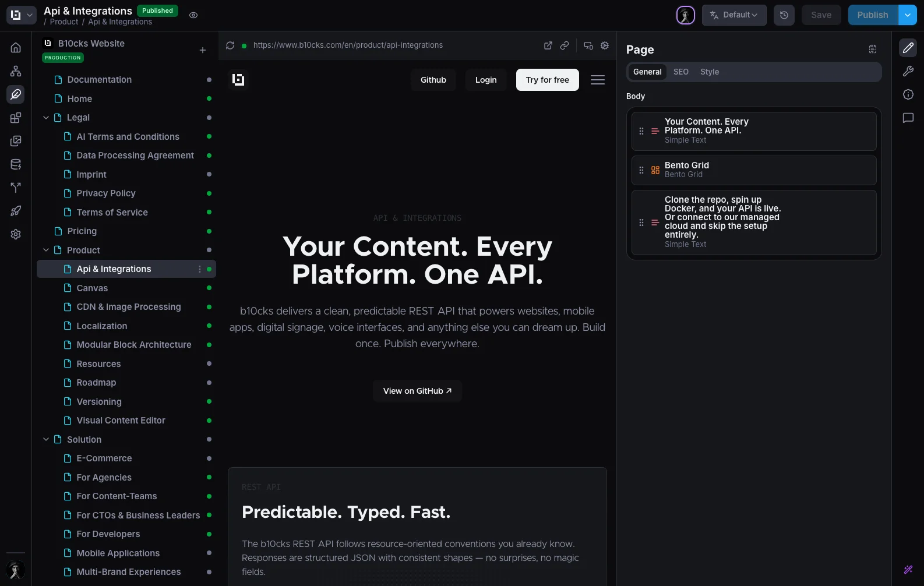Click drag handle of Bento Grid block
The height and width of the screenshot is (586, 924).
pyautogui.click(x=641, y=170)
